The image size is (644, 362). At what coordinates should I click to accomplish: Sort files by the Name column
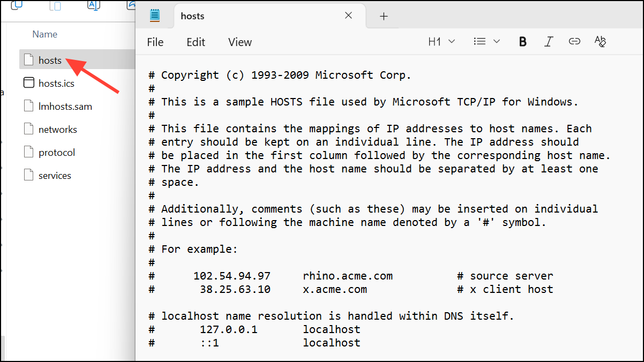[44, 34]
